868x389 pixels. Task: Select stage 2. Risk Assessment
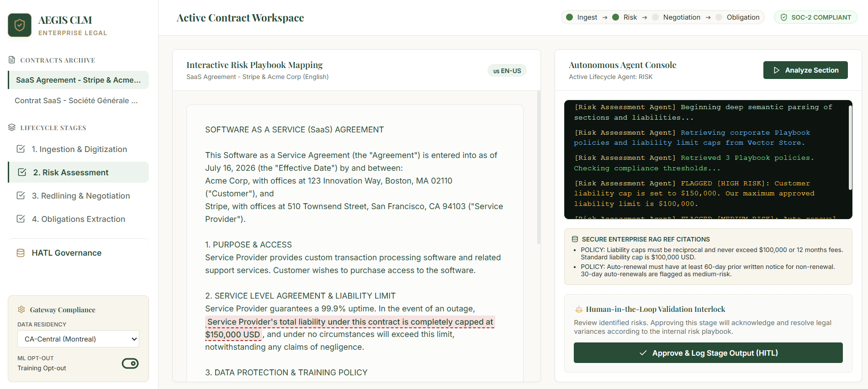pos(78,172)
